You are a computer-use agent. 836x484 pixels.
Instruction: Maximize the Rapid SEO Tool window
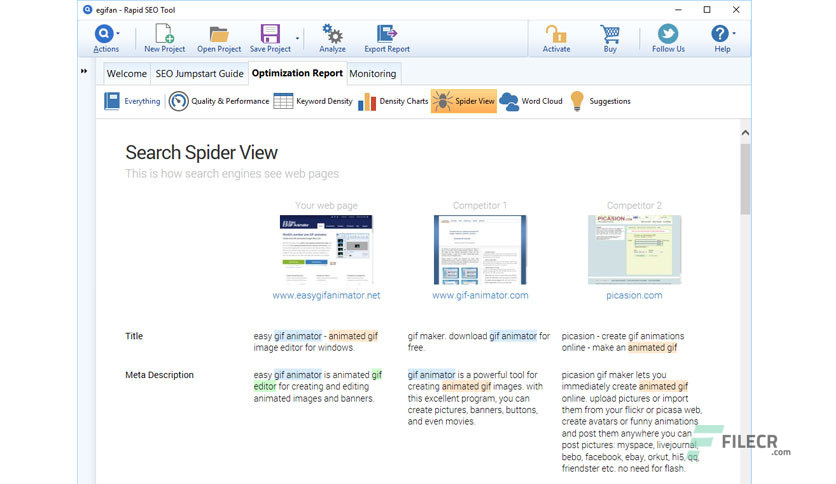pyautogui.click(x=707, y=10)
